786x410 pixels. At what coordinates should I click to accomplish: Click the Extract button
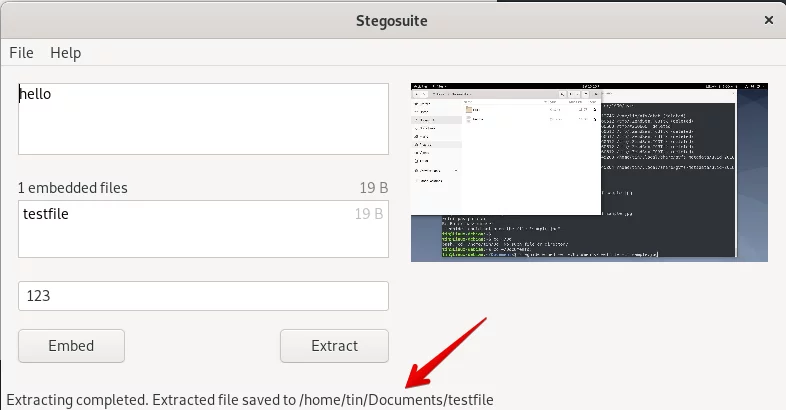(334, 346)
